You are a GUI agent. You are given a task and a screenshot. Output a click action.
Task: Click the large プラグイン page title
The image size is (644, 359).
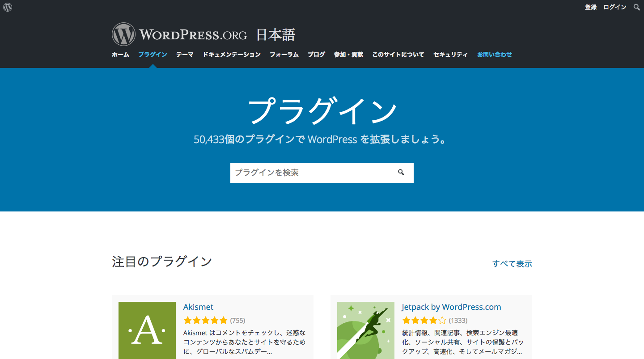(x=322, y=112)
